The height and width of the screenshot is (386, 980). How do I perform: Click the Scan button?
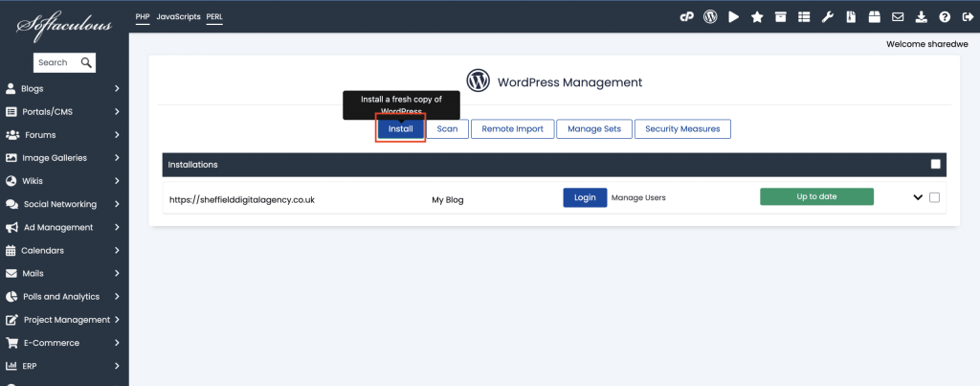(448, 129)
